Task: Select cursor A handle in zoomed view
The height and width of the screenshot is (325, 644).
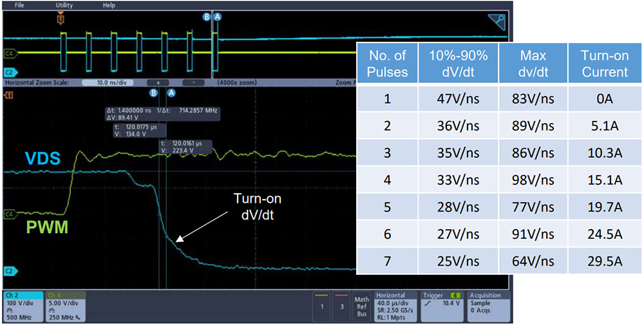Action: click(x=171, y=93)
